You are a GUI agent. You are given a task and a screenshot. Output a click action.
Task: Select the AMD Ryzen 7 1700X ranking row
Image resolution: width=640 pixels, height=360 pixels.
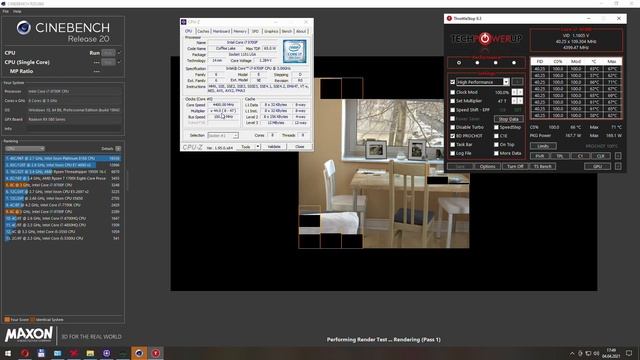pyautogui.click(x=62, y=178)
